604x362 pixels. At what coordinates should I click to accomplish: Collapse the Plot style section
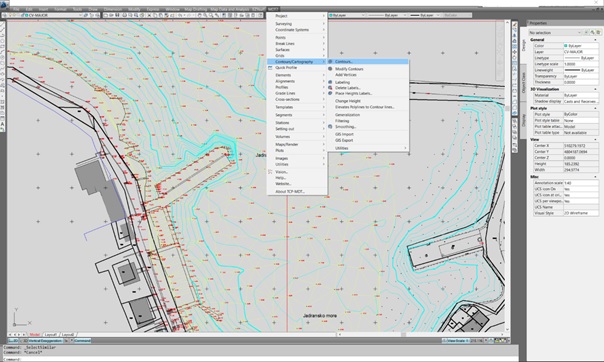pos(595,109)
